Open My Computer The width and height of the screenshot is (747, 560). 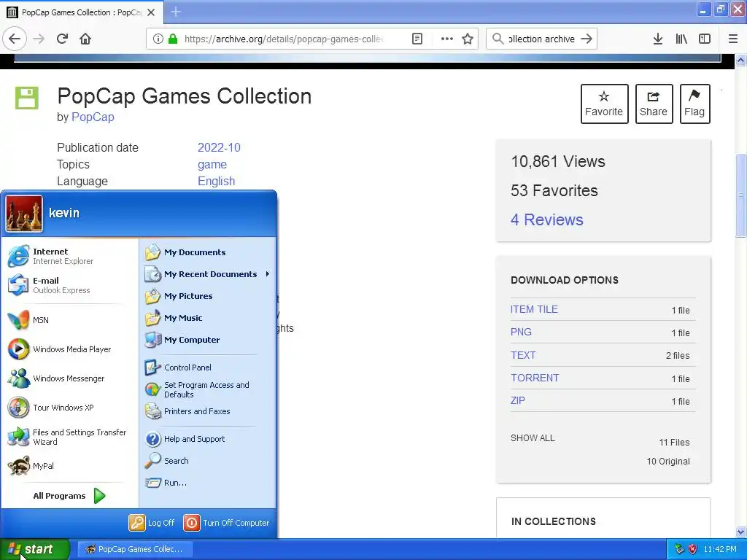(208, 340)
